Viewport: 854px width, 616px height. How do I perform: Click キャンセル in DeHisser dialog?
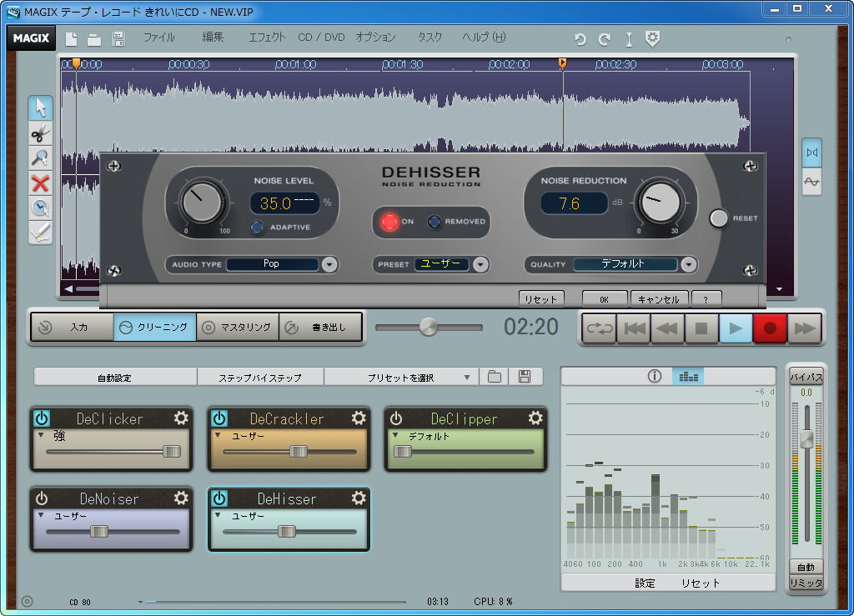659,299
